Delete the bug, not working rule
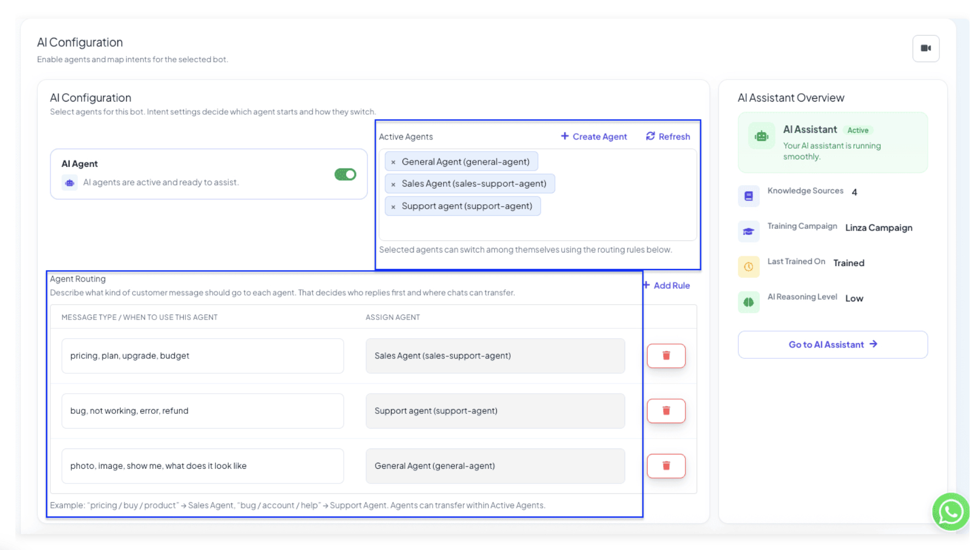 click(666, 411)
